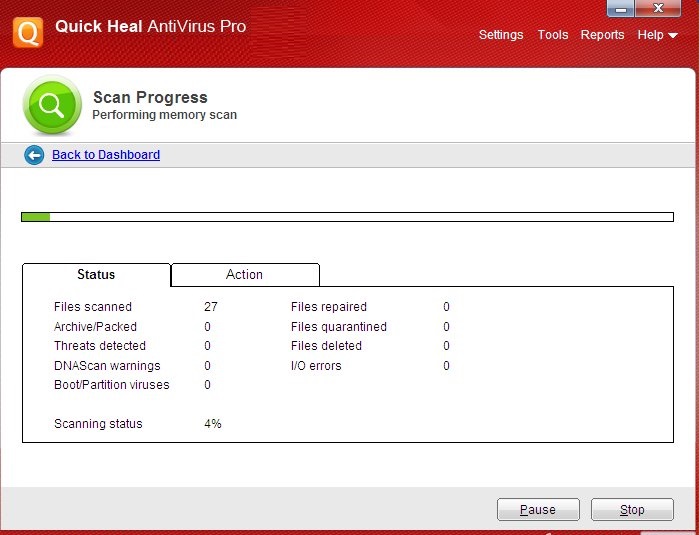Click the 'Scanning status' label

point(98,424)
